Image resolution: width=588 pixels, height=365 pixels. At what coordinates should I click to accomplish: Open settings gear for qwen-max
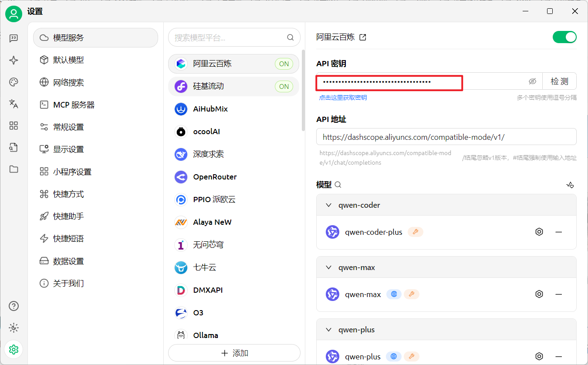[539, 294]
